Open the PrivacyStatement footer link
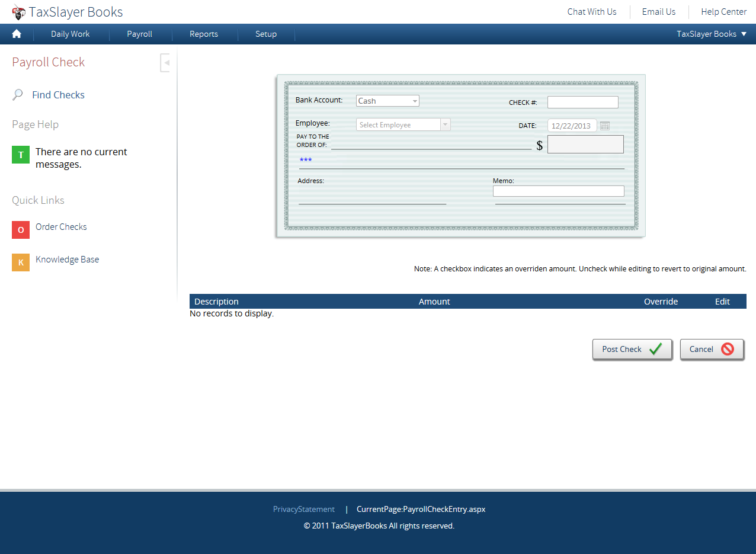The width and height of the screenshot is (756, 554). (x=304, y=509)
